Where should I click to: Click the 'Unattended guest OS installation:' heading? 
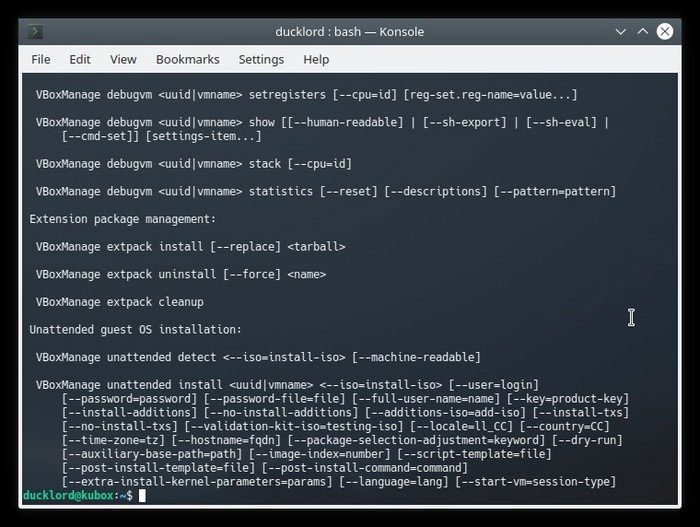pyautogui.click(x=135, y=330)
